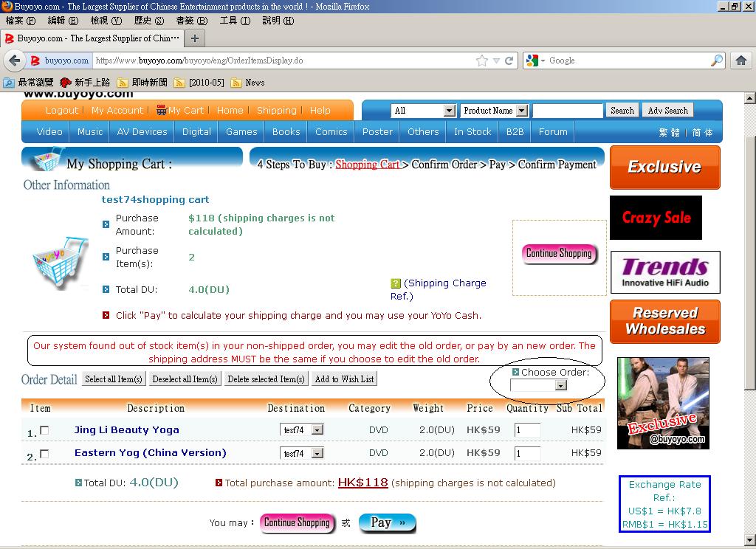Click the Crazy Sale banner
This screenshot has height=549, width=756.
(x=656, y=218)
